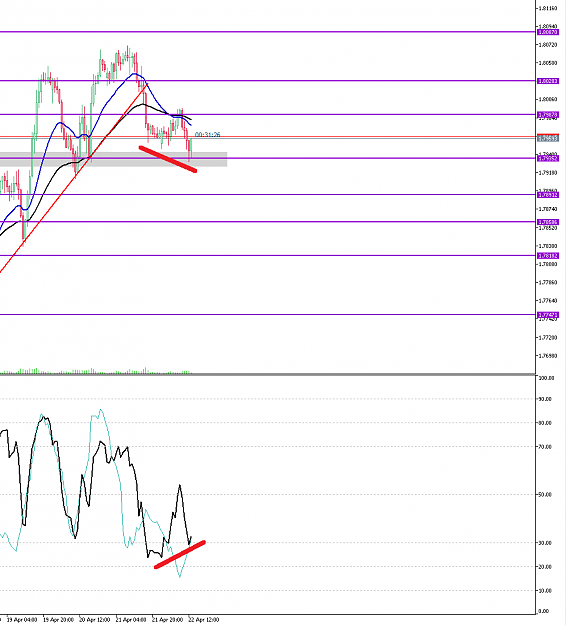Click the purple 1.79352 price level label
This screenshot has height=625, width=566.
pos(548,158)
